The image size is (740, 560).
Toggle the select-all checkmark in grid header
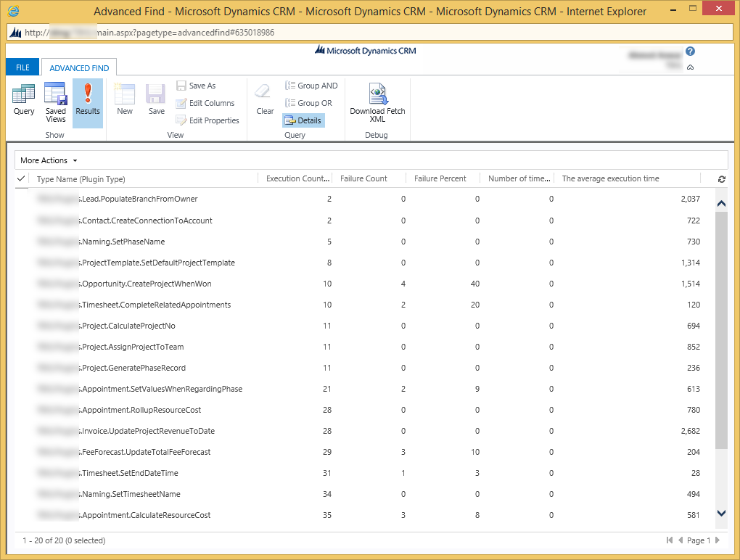point(21,178)
